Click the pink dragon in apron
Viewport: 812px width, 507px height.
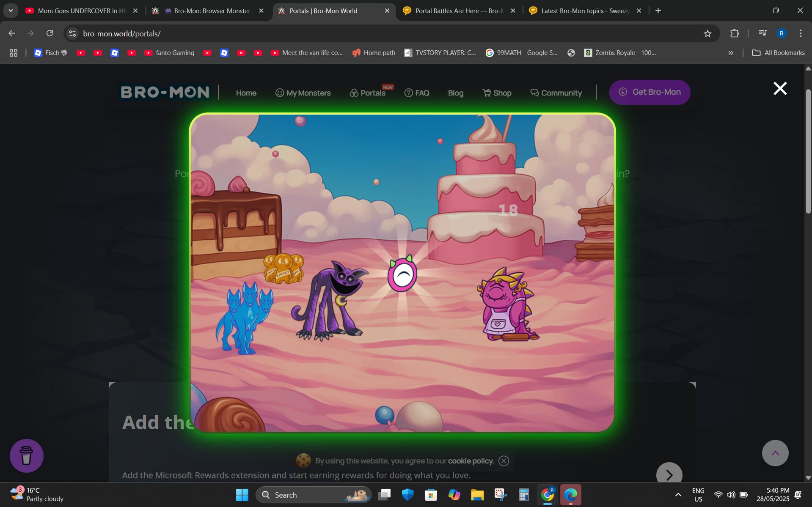(506, 304)
